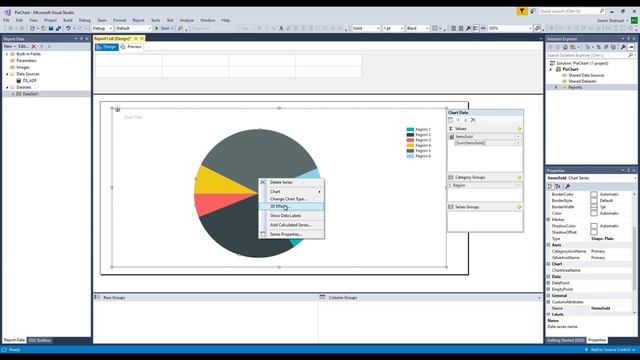Select Shared Datasets folder
The height and width of the screenshot is (360, 640).
pyautogui.click(x=582, y=81)
